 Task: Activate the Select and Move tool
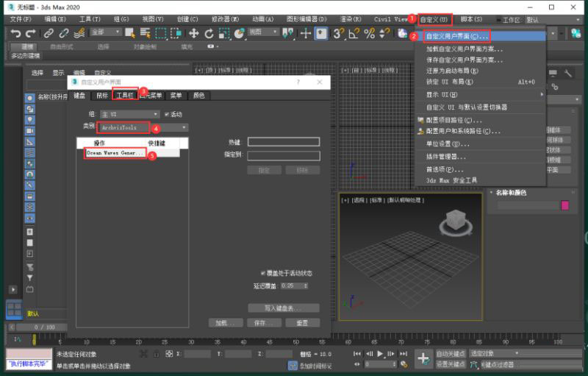pyautogui.click(x=193, y=33)
